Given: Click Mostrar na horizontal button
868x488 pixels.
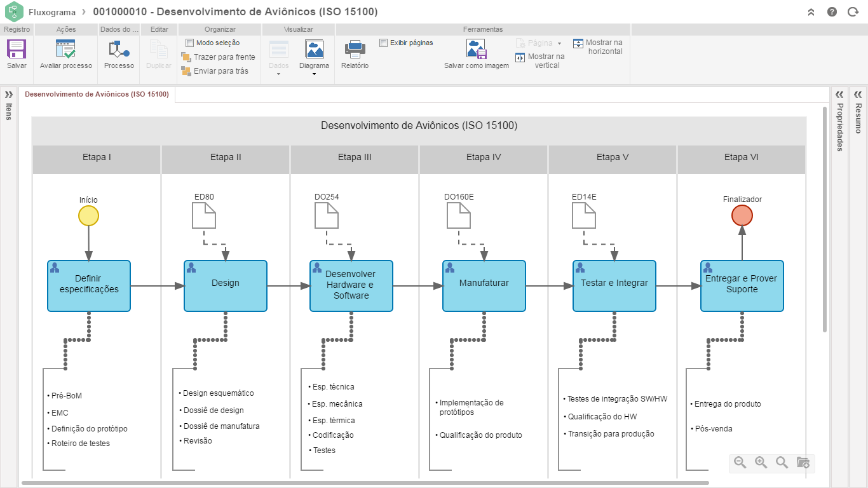Looking at the screenshot, I should [x=598, y=47].
